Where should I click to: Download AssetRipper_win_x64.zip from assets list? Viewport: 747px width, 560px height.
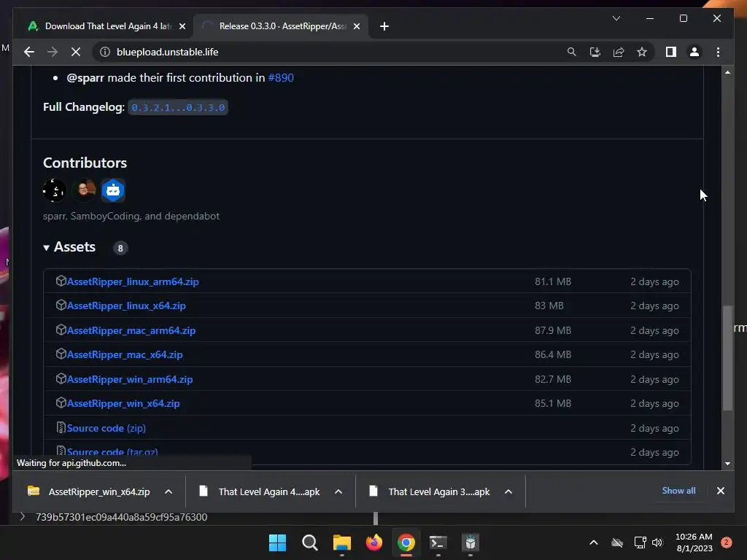[123, 404]
